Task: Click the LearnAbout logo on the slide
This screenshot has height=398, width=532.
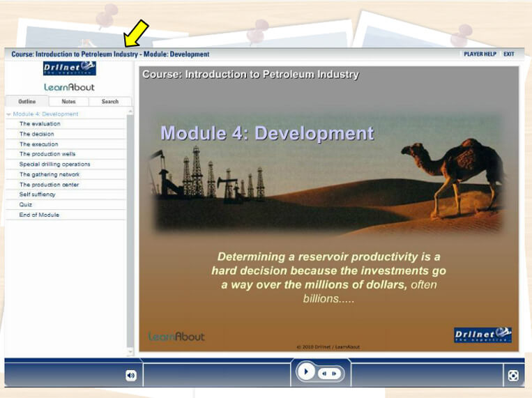Action: point(176,337)
